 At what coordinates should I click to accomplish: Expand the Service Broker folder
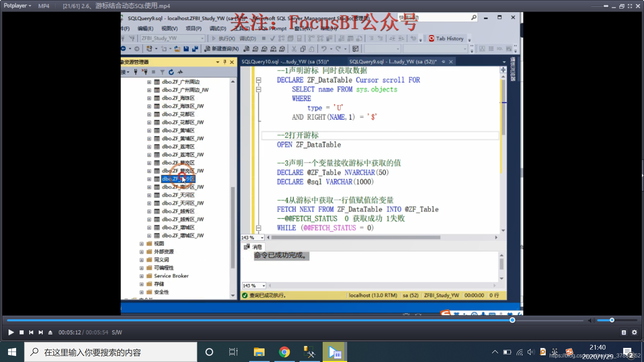click(x=142, y=276)
